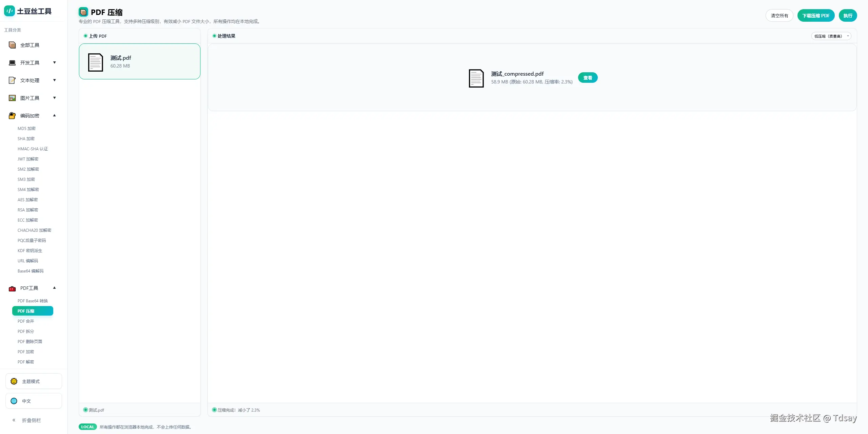868x434 pixels.
Task: Expand the 开发工具 category arrow
Action: click(x=54, y=62)
